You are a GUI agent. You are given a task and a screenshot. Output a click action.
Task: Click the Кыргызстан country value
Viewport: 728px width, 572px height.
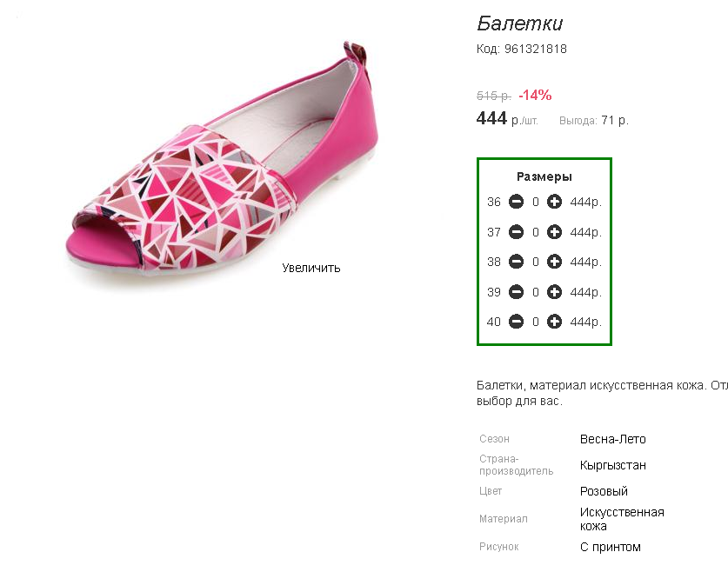click(x=612, y=465)
